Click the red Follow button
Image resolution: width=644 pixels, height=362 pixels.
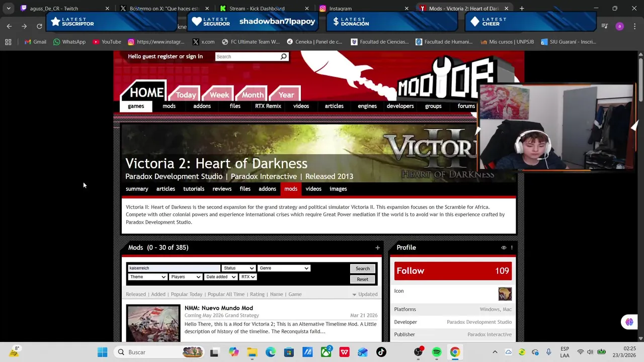(453, 270)
